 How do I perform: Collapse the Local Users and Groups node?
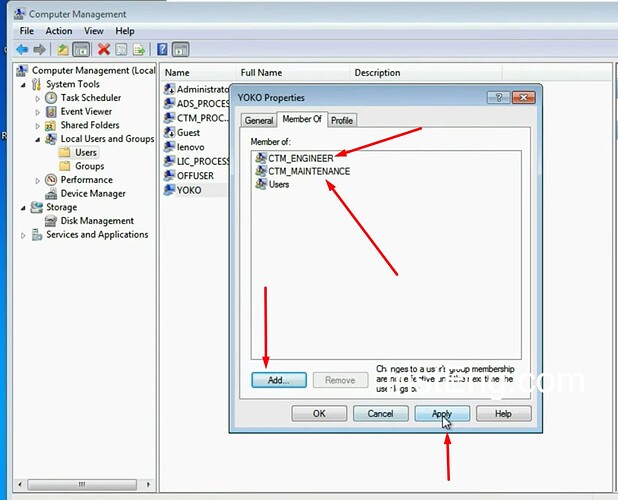point(37,139)
